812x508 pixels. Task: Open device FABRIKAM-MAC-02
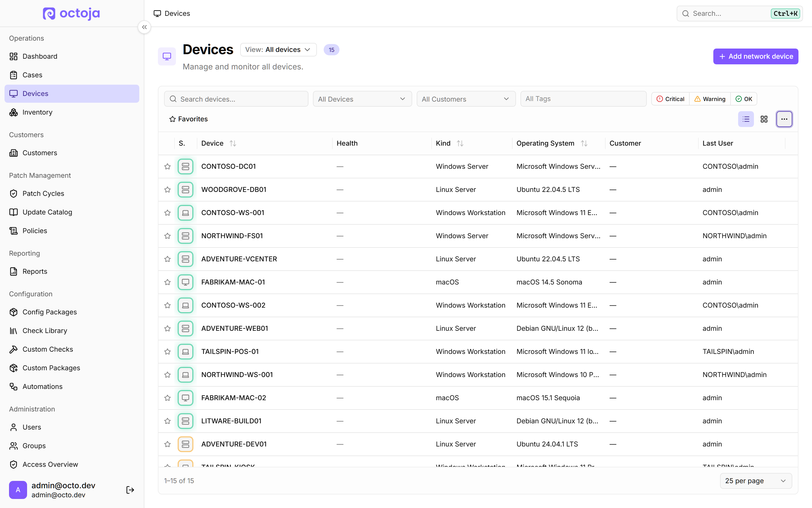point(233,398)
